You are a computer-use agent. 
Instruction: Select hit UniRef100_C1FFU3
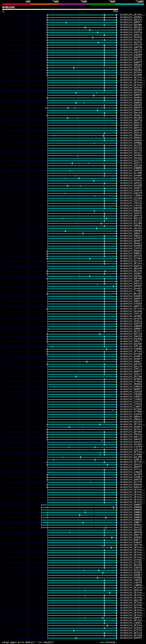(x=131, y=249)
